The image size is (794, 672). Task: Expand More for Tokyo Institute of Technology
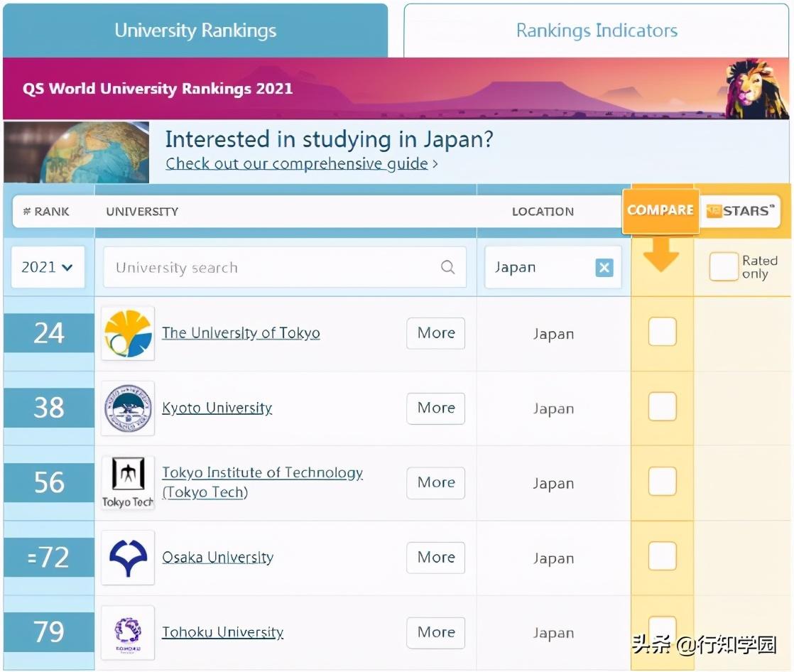(435, 482)
